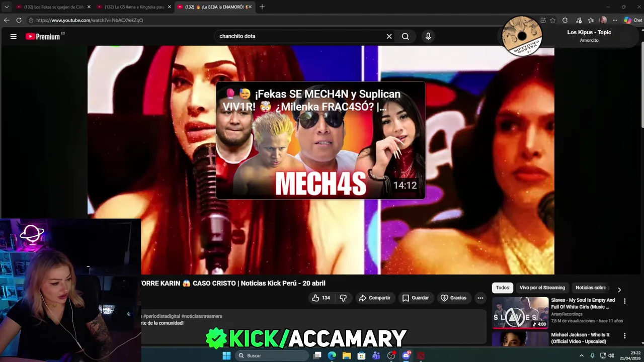
Task: Select the Todos filter chip
Action: point(502,288)
